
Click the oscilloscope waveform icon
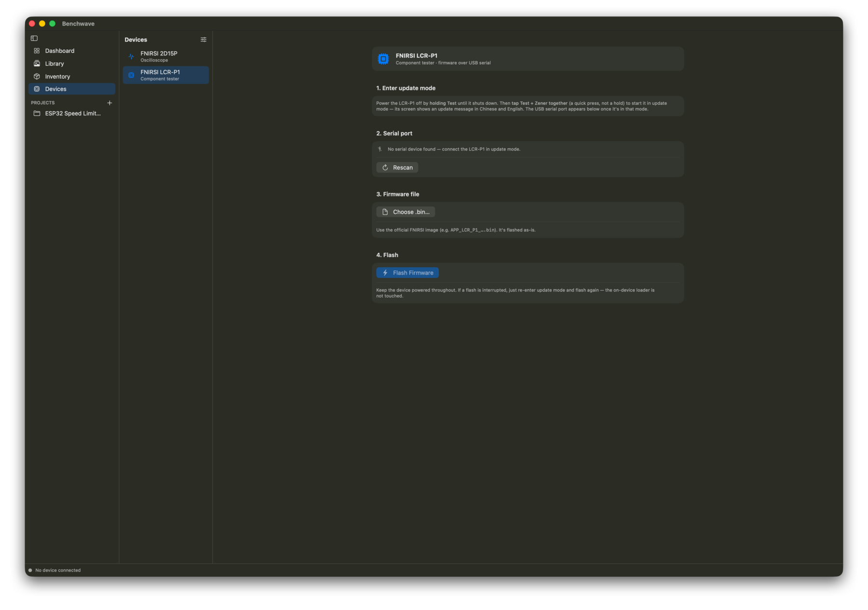(131, 56)
